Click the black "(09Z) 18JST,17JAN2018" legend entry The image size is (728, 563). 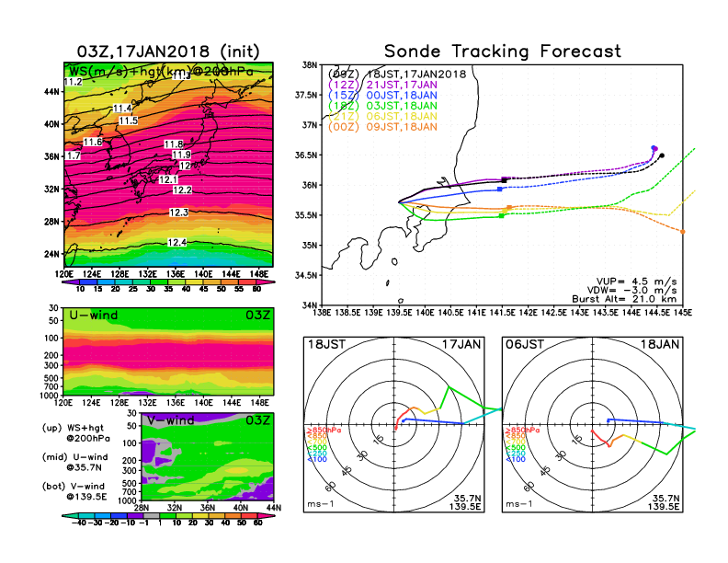[x=397, y=75]
